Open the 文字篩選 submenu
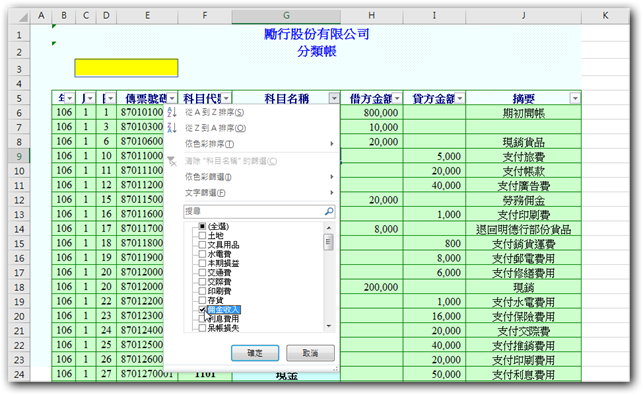 point(251,193)
